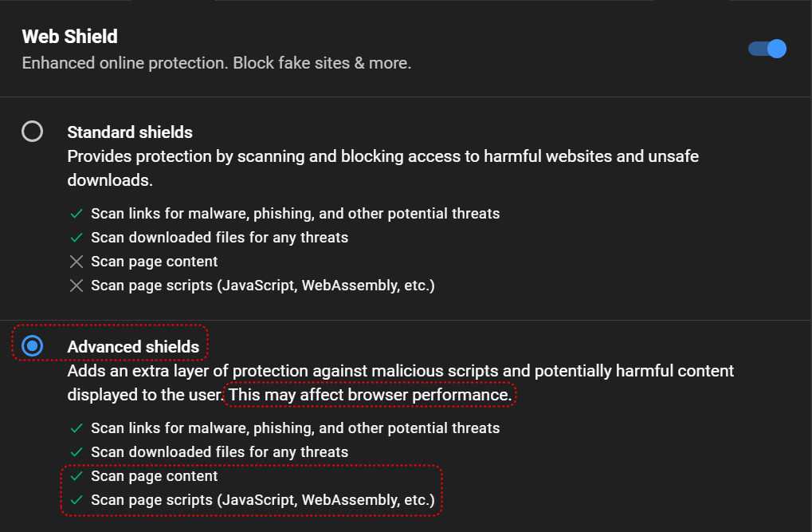This screenshot has height=532, width=812.
Task: Click checkmark beside Standard shields' scan downloaded files
Action: point(76,238)
